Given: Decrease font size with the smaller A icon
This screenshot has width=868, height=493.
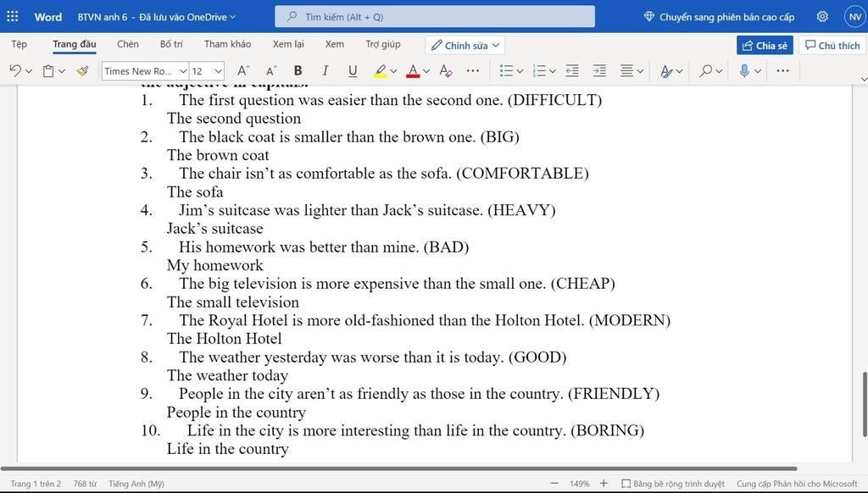Looking at the screenshot, I should pyautogui.click(x=270, y=71).
